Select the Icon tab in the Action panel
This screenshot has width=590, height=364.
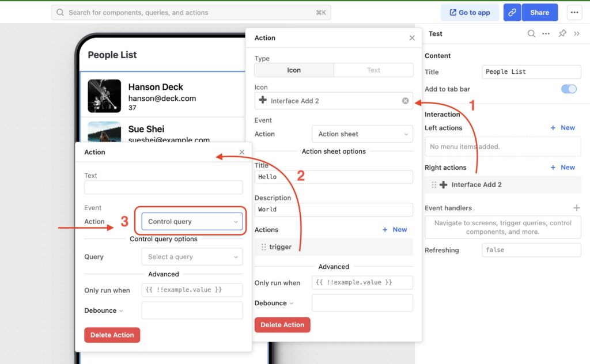294,70
